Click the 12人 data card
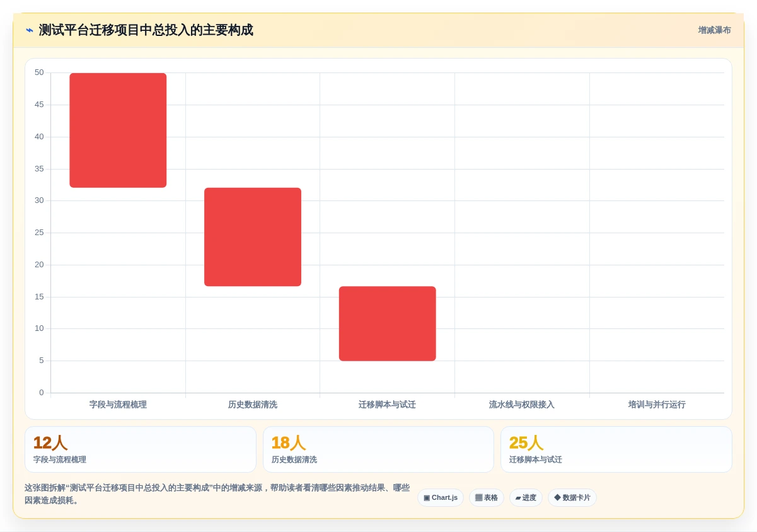Image resolution: width=757 pixels, height=532 pixels. tap(141, 449)
